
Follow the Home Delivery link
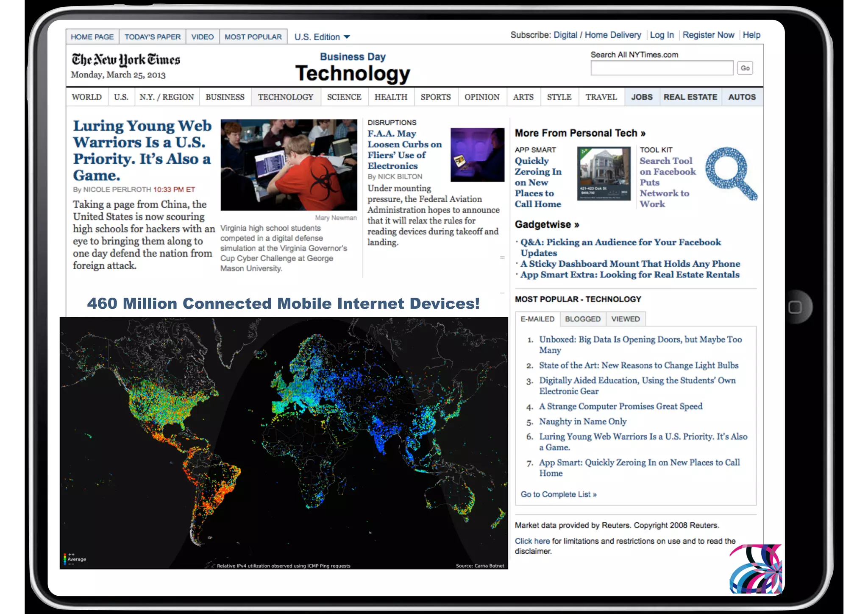coord(613,35)
